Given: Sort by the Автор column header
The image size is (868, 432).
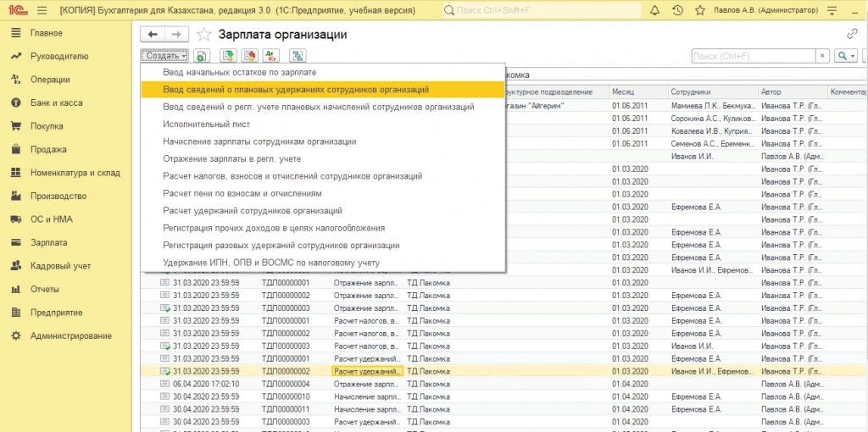Looking at the screenshot, I should tap(793, 91).
